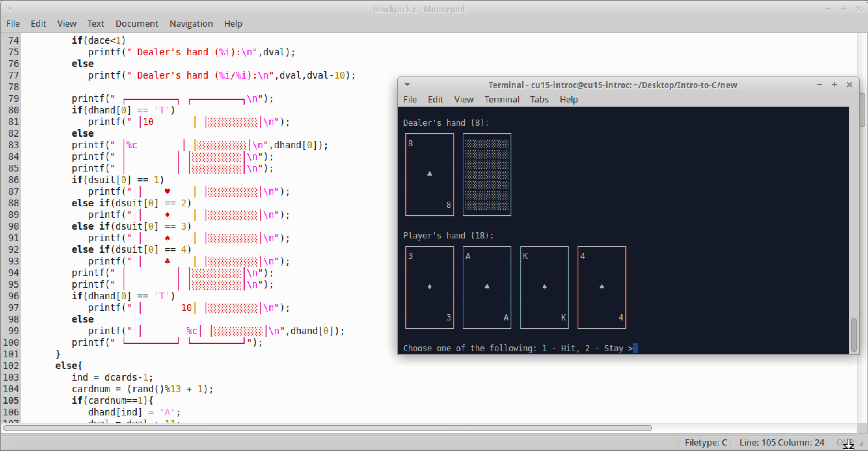Viewport: 868px width, 451px height.
Task: Click terminal prompt after Stay >
Action: (x=635, y=348)
